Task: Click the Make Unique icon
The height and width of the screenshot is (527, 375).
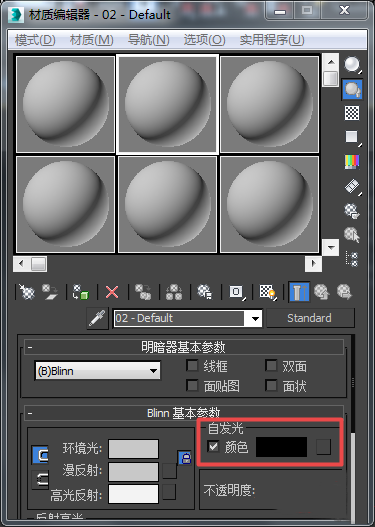Action: coord(174,292)
